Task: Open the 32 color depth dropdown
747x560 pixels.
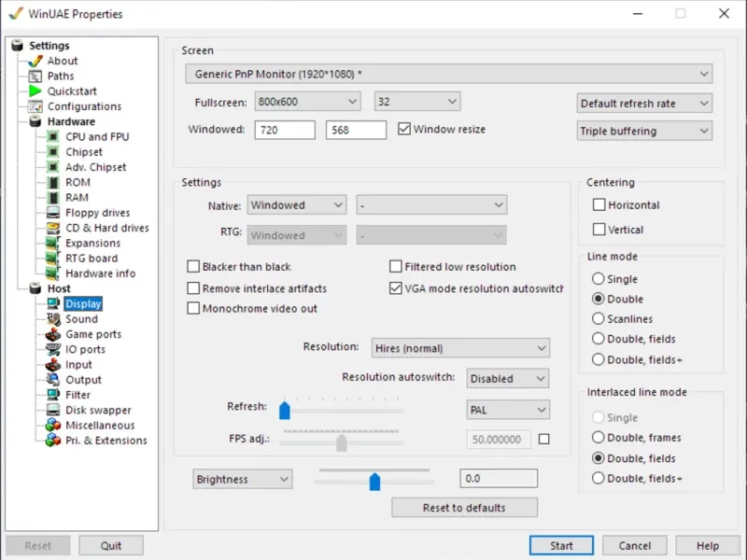Action: click(x=417, y=102)
